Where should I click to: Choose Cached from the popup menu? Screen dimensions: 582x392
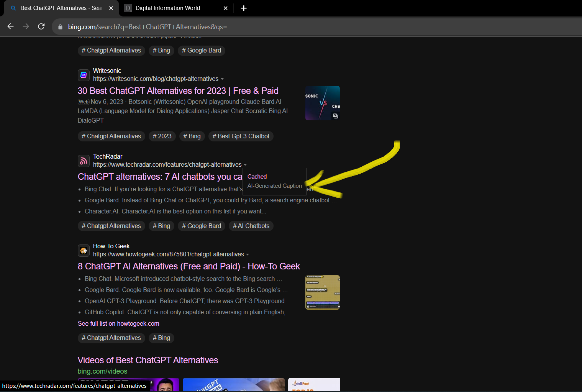pyautogui.click(x=257, y=177)
